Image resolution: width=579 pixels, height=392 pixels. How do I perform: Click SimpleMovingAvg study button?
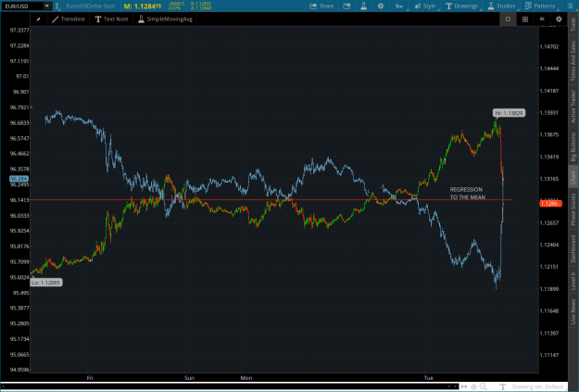coord(165,19)
